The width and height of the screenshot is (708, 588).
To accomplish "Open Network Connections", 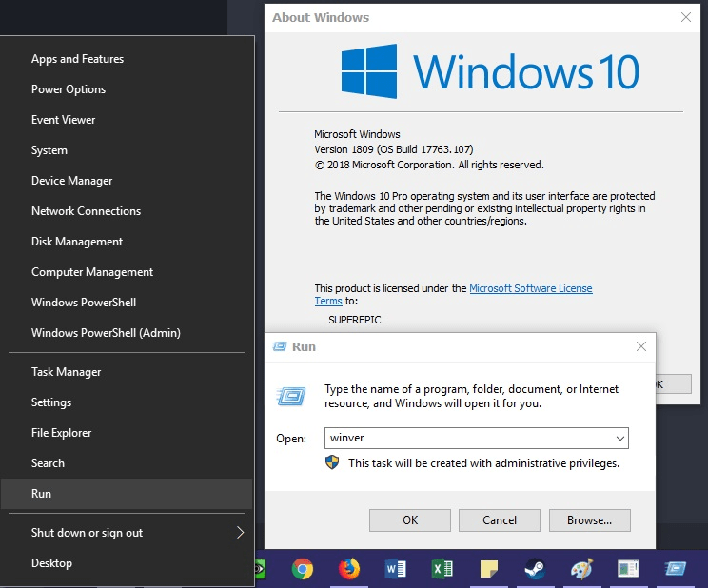I will point(127,211).
